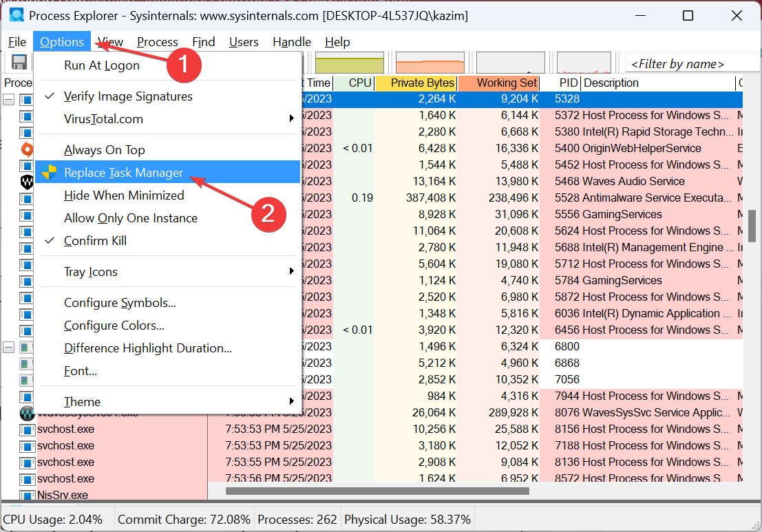Viewport: 762px width, 532px height.
Task: Expand the Tray Icons submenu
Action: (x=167, y=272)
